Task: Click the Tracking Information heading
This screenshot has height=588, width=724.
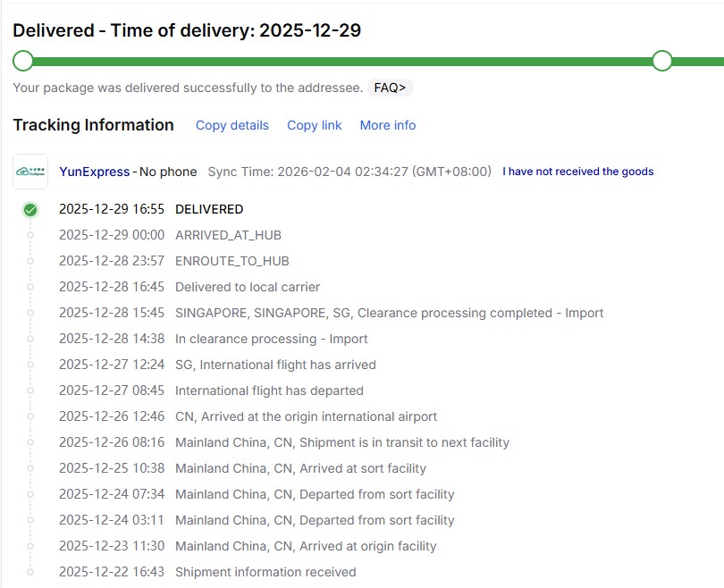Action: click(94, 125)
